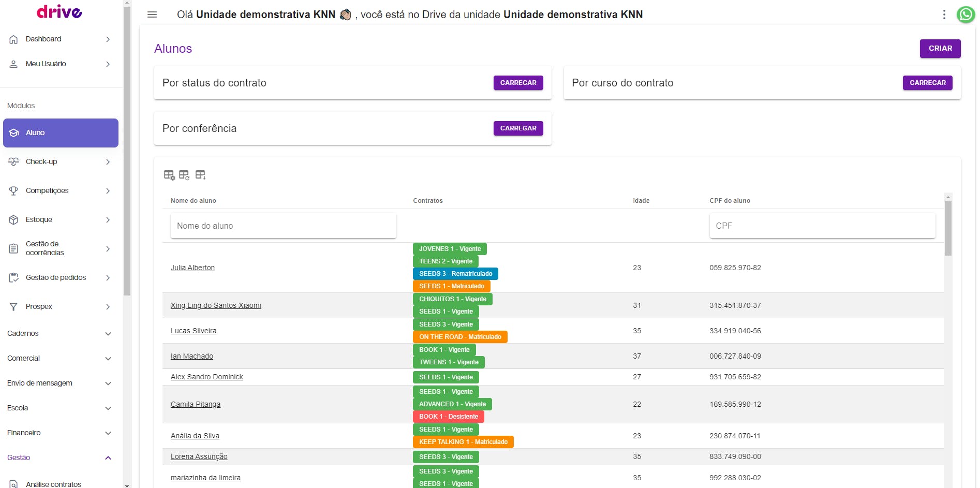Open Gestão de ocorrências menu item
The height and width of the screenshot is (488, 980).
coord(61,249)
